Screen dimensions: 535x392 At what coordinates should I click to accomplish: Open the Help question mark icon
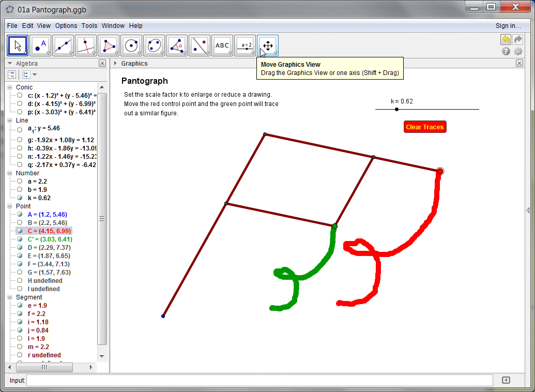click(506, 51)
